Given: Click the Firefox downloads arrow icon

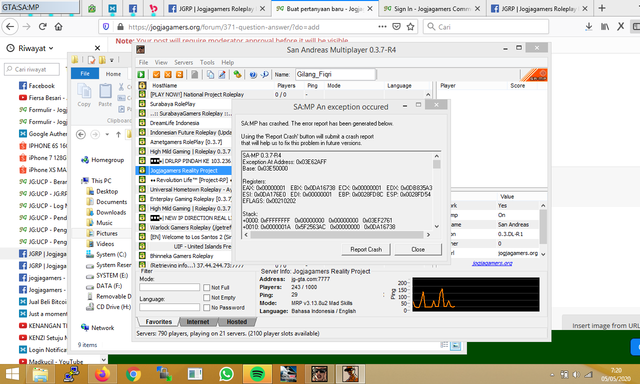Looking at the screenshot, I should (x=589, y=27).
